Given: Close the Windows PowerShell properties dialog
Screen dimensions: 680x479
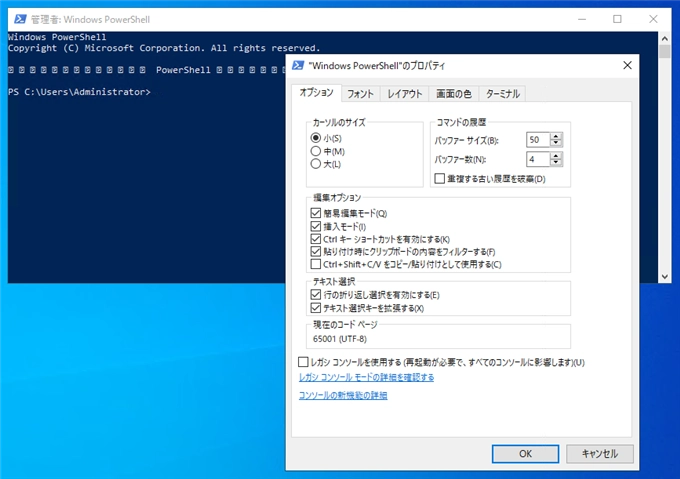Looking at the screenshot, I should (627, 65).
